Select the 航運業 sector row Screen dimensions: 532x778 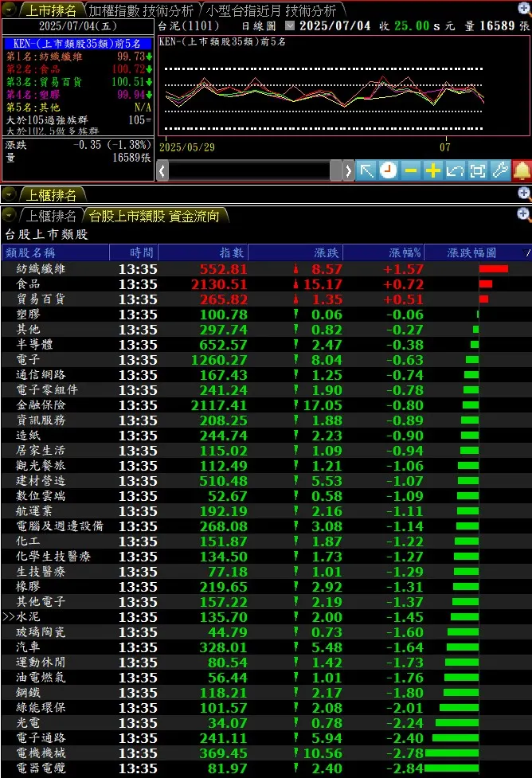pos(266,511)
